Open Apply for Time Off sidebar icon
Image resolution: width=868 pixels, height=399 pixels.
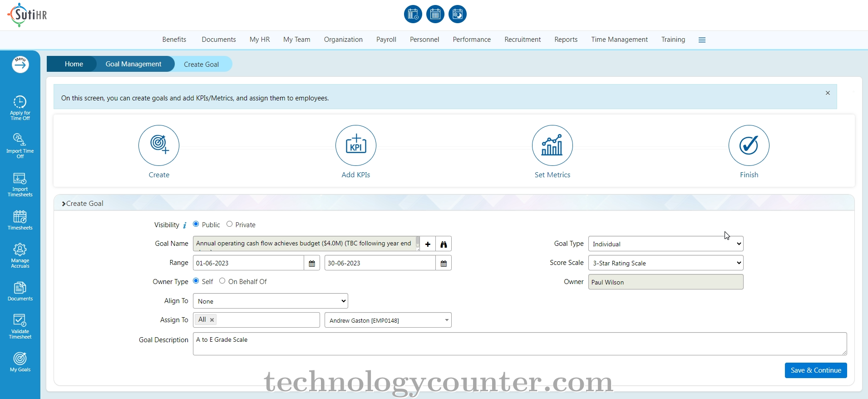(x=20, y=108)
